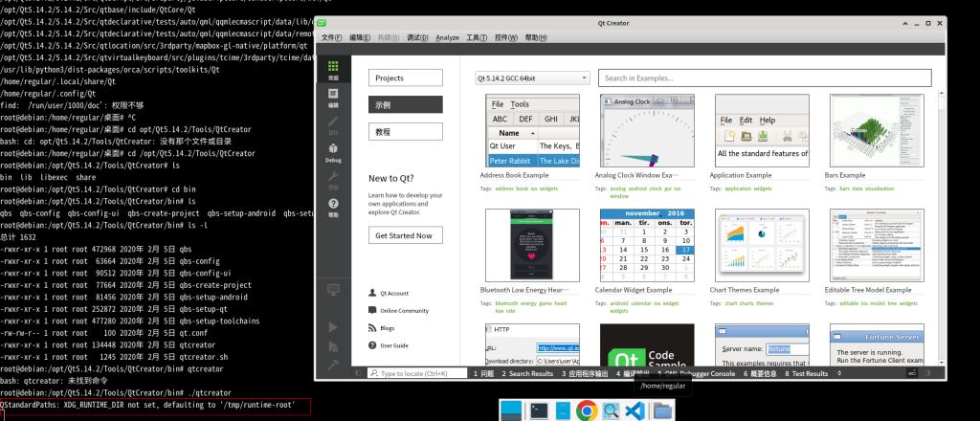Switch to Search Results output tab
Screen dimensions: 980x421
pyautogui.click(x=533, y=374)
